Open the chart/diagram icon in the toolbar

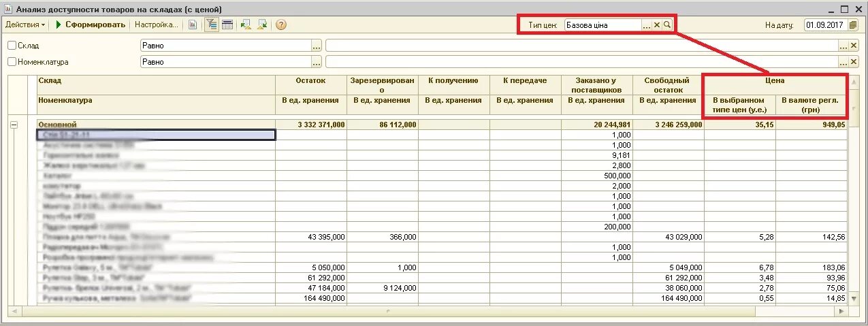coord(193,25)
